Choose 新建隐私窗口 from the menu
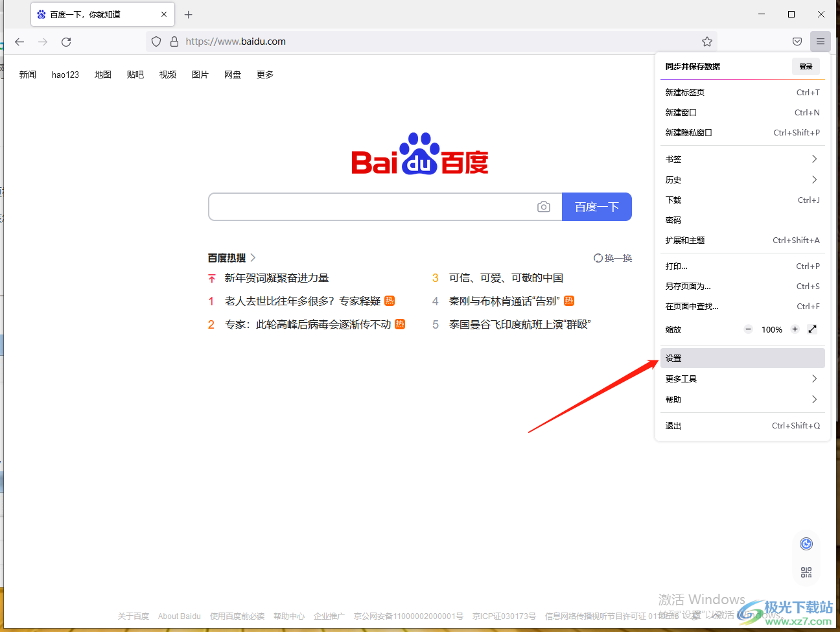 [x=742, y=133]
